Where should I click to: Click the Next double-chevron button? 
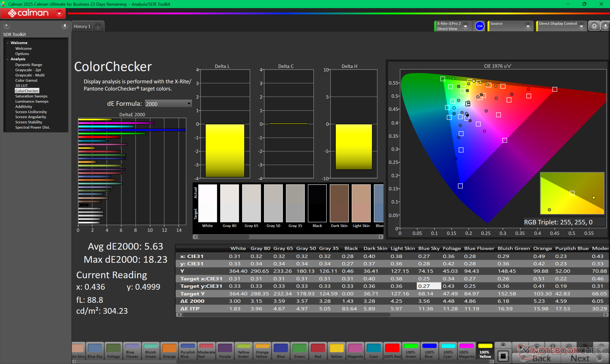coord(600,359)
